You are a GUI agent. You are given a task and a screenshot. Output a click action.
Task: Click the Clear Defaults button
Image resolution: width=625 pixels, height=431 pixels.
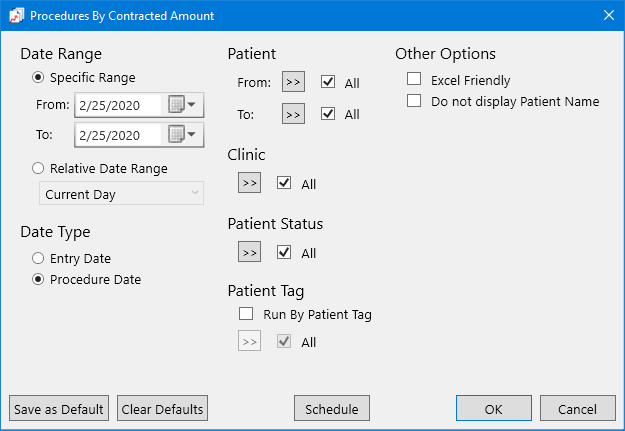[162, 408]
